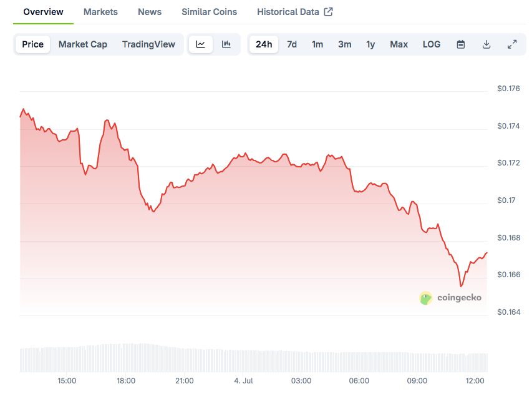Open the Similar Coins tab

(x=210, y=12)
